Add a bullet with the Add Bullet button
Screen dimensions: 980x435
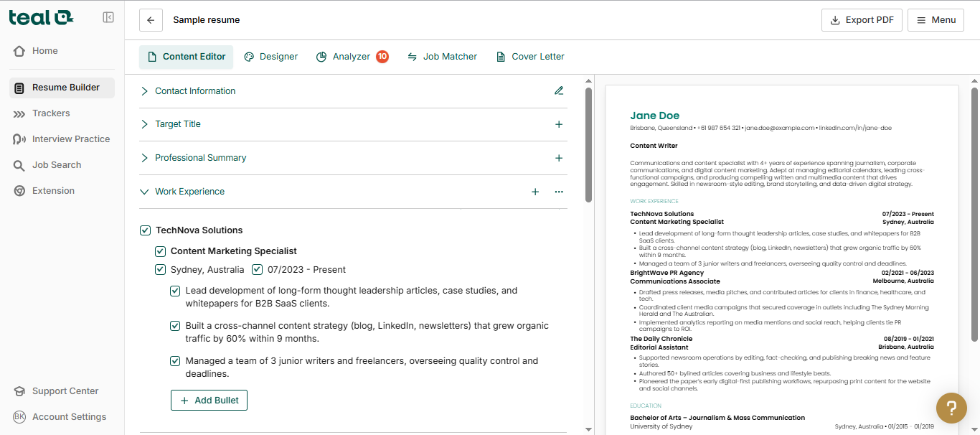pos(209,400)
